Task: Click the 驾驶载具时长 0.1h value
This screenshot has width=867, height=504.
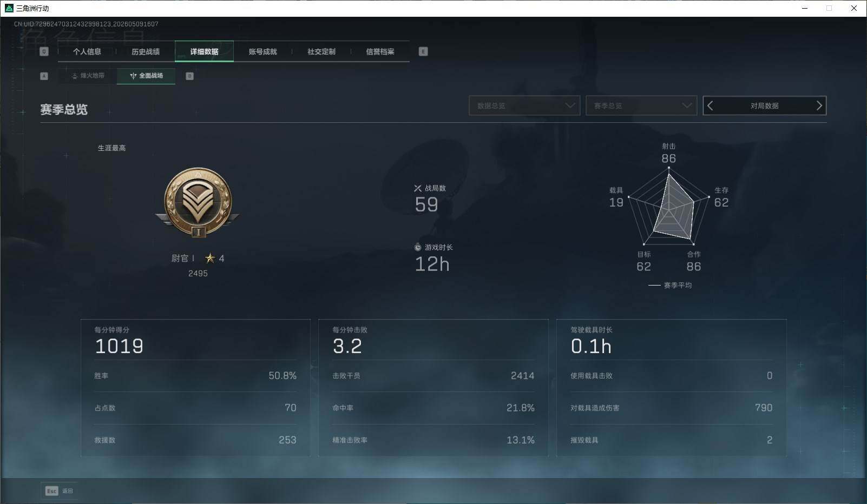Action: coord(591,346)
